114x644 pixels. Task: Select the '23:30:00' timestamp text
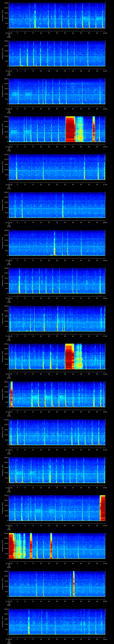9,336
